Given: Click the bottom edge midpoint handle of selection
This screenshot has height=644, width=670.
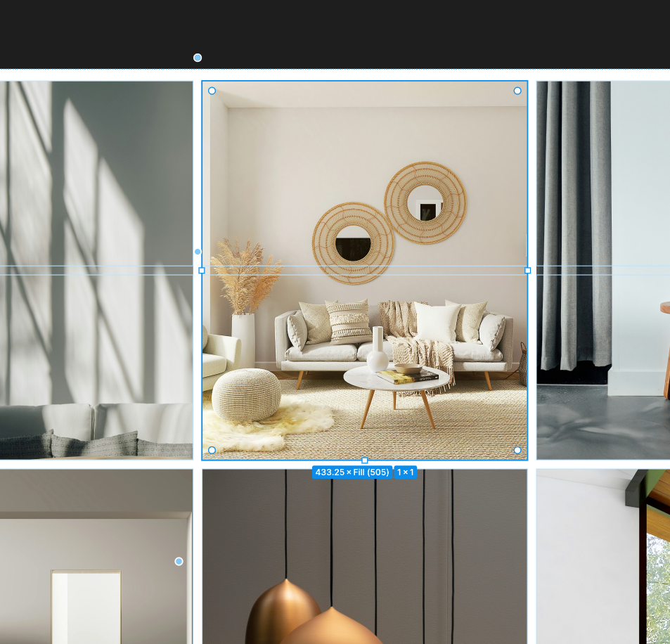Looking at the screenshot, I should pyautogui.click(x=364, y=461).
